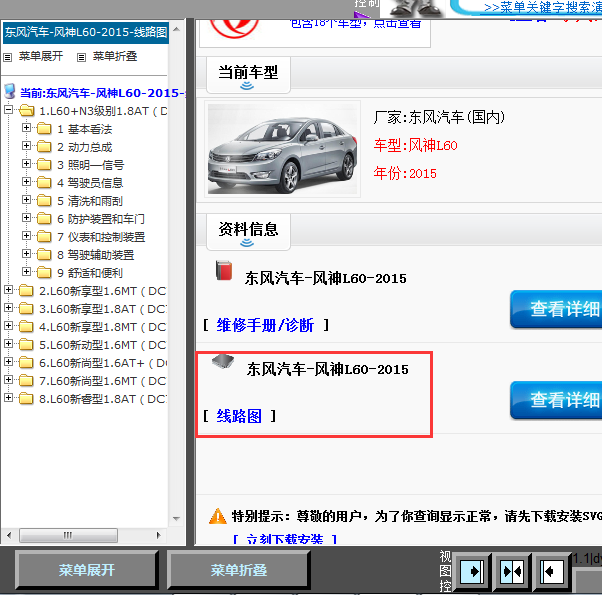Click the tree panel scroll-up arrow

(x=177, y=29)
